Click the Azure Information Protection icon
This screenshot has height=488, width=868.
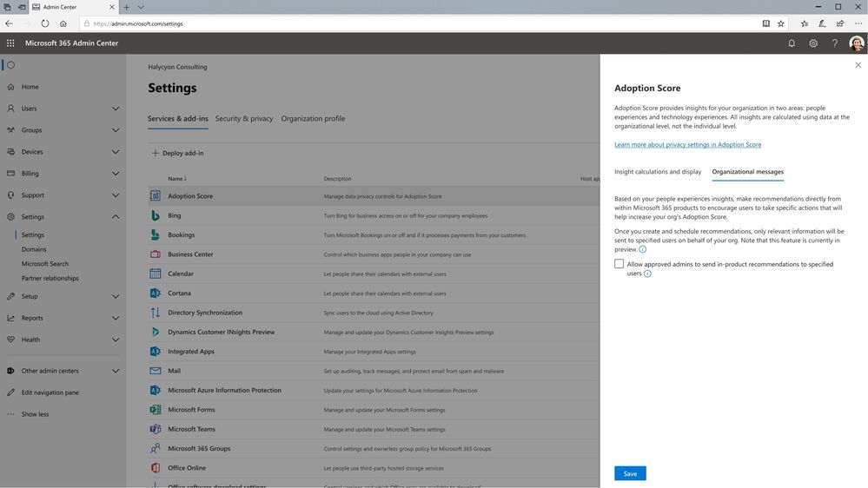pos(156,390)
